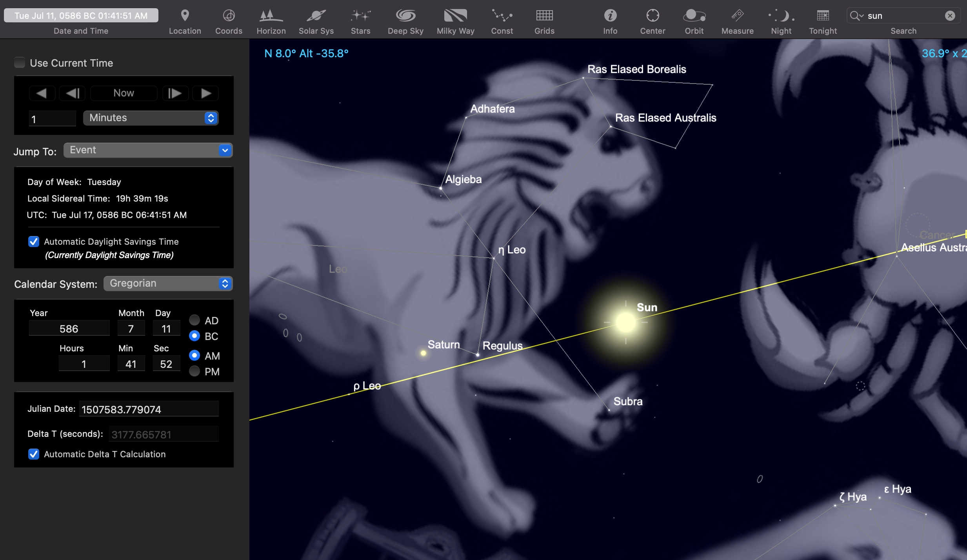
Task: Select the PM radio button
Action: 194,371
